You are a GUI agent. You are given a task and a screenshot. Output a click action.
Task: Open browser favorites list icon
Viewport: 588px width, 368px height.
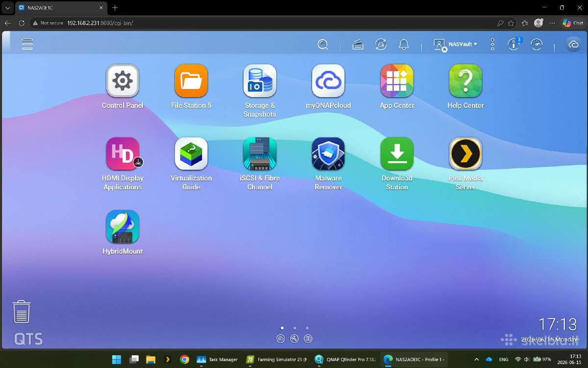point(525,23)
